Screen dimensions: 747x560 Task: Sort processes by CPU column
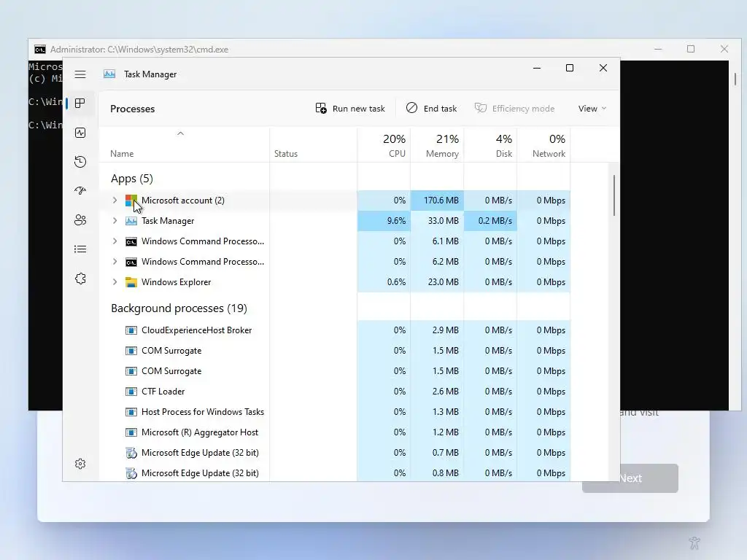384,146
